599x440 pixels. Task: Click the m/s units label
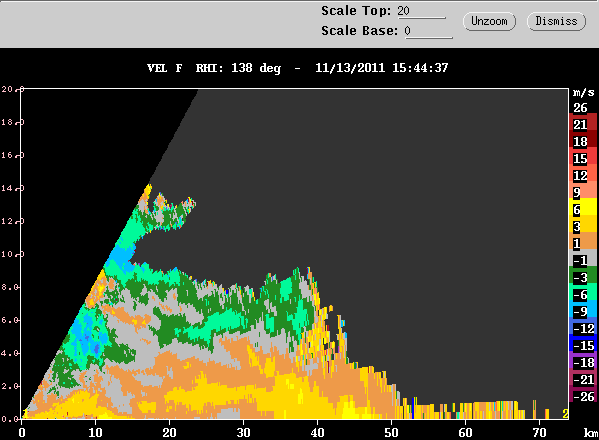click(584, 93)
